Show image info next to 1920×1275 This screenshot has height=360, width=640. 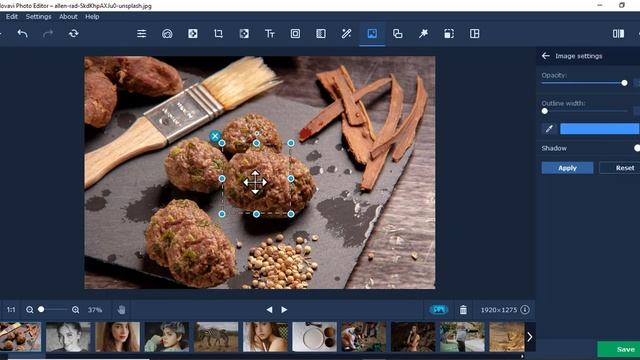525,310
